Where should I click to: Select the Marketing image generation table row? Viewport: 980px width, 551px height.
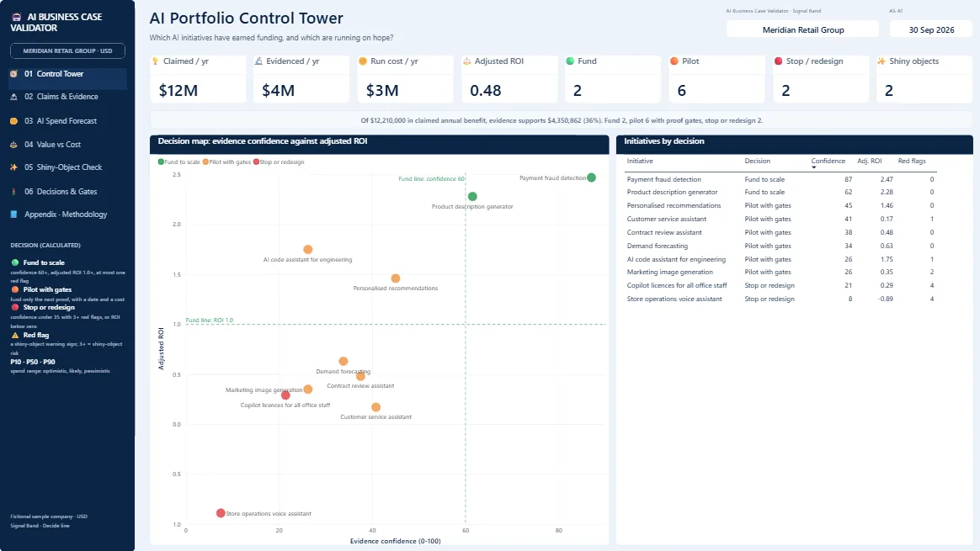pyautogui.click(x=781, y=273)
